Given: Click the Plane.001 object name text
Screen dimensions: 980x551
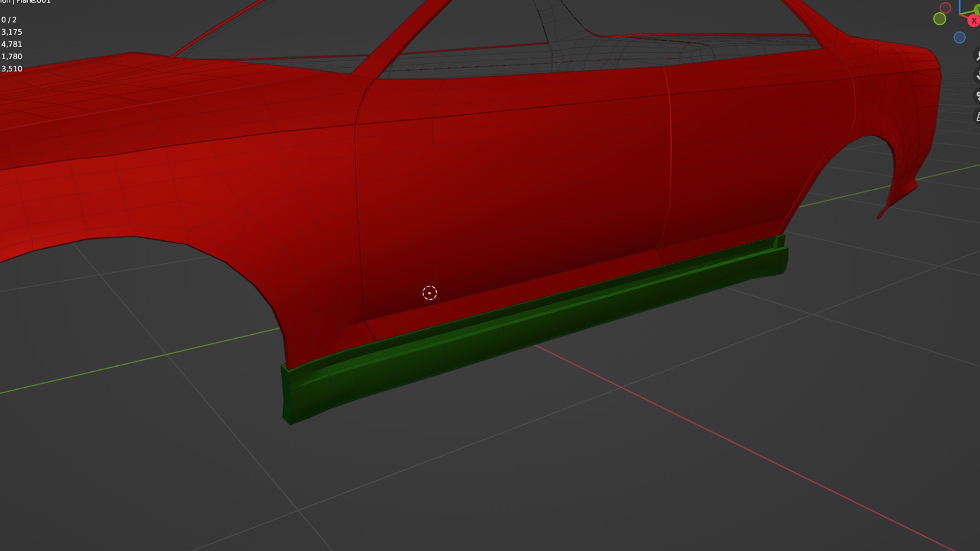Looking at the screenshot, I should click(x=34, y=2).
